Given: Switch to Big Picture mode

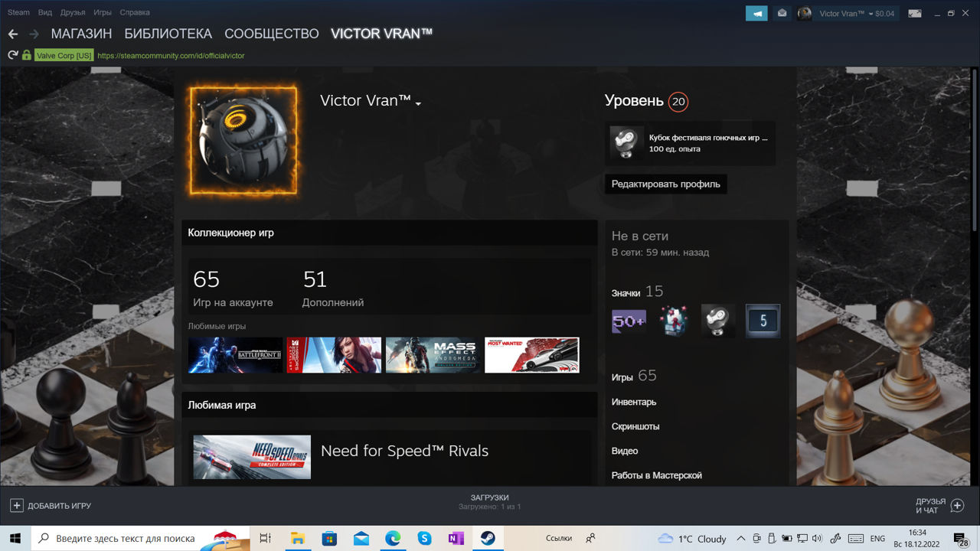Looking at the screenshot, I should [915, 13].
